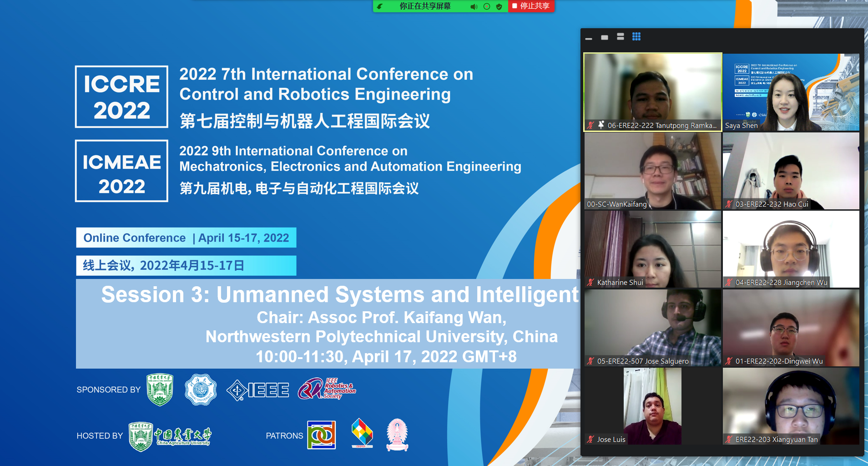Image resolution: width=868 pixels, height=466 pixels.
Task: Click the HOSTED BY label
Action: [x=100, y=436]
